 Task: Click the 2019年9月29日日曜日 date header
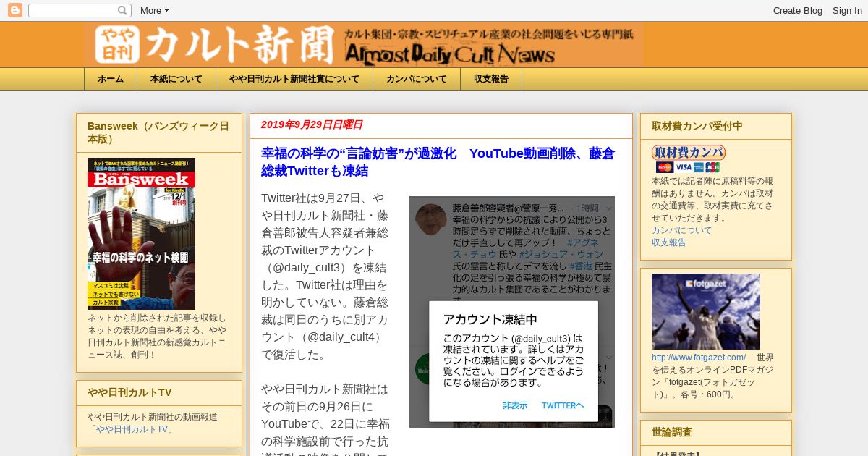312,124
